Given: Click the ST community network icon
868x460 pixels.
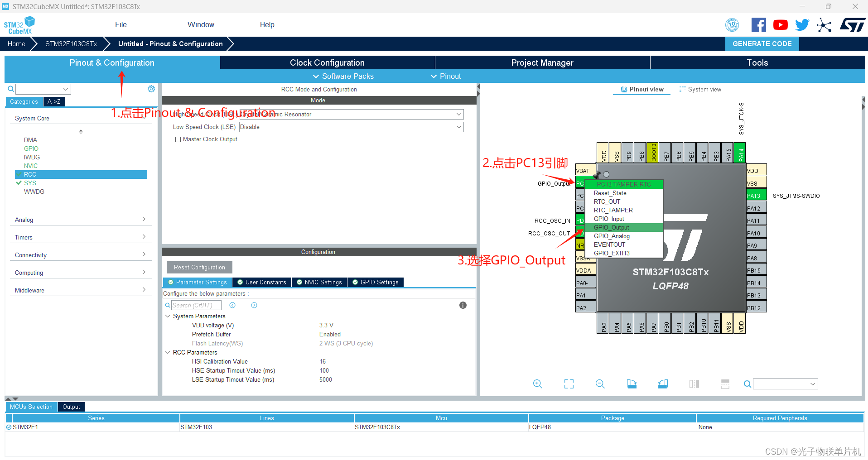Looking at the screenshot, I should point(824,25).
